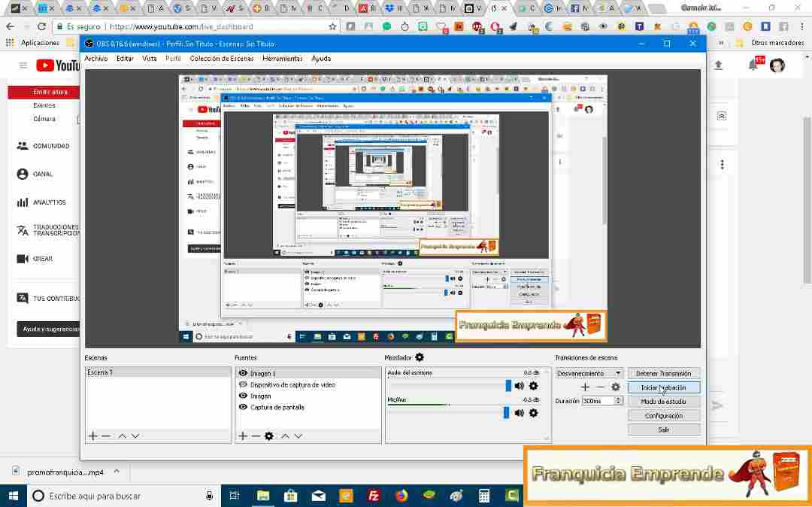This screenshot has width=812, height=507.
Task: Open the Windows Start menu
Action: [13, 496]
